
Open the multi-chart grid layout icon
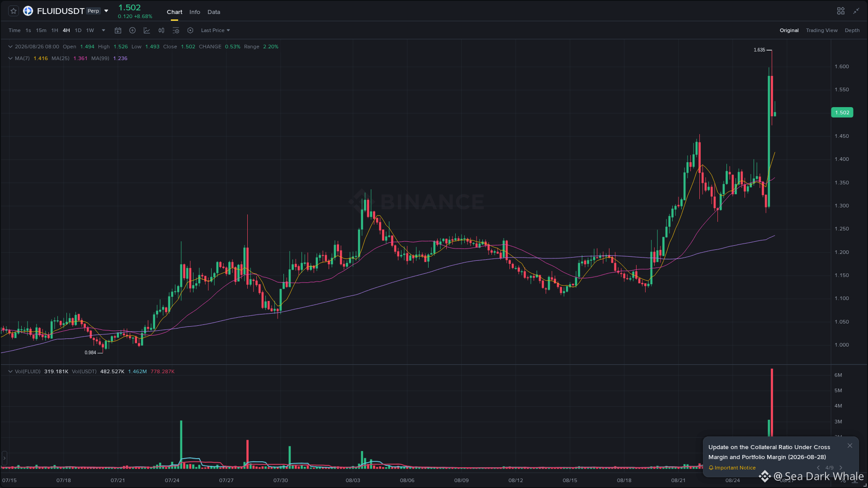coord(840,11)
